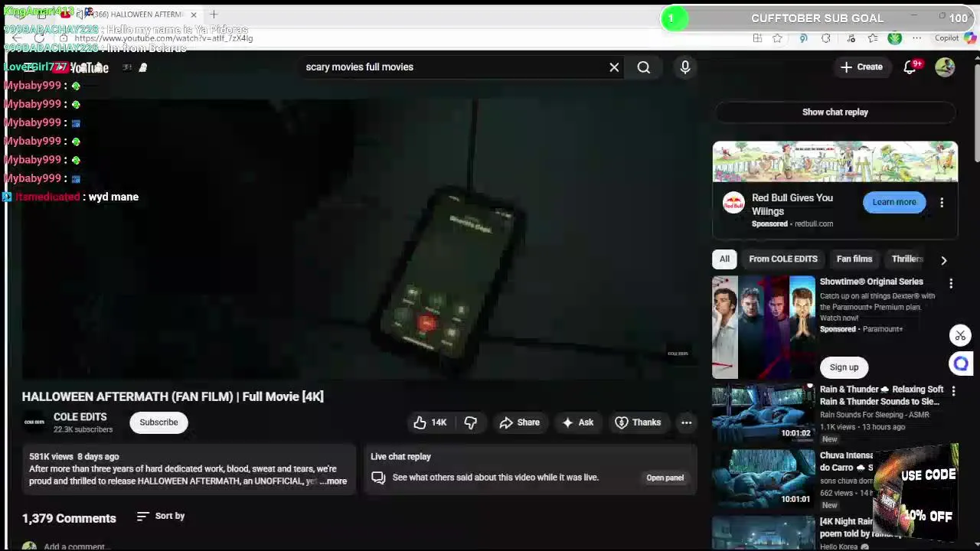Image resolution: width=980 pixels, height=551 pixels.
Task: Clear the search box with the X
Action: [614, 67]
